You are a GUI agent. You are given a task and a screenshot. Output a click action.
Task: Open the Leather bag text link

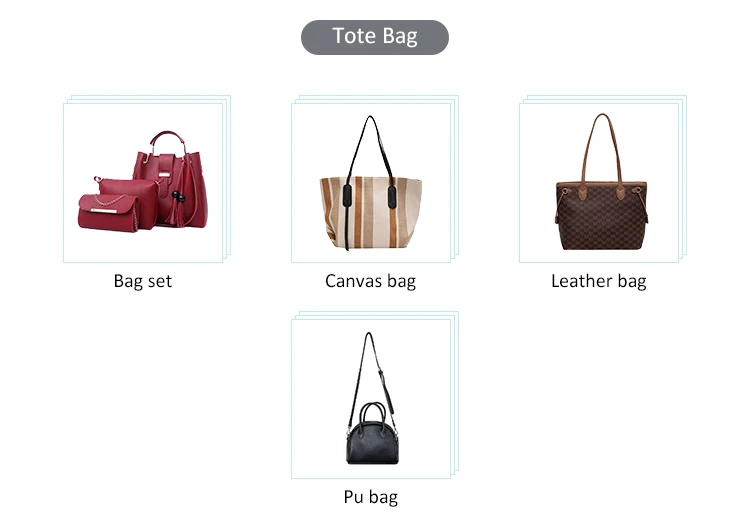[598, 281]
